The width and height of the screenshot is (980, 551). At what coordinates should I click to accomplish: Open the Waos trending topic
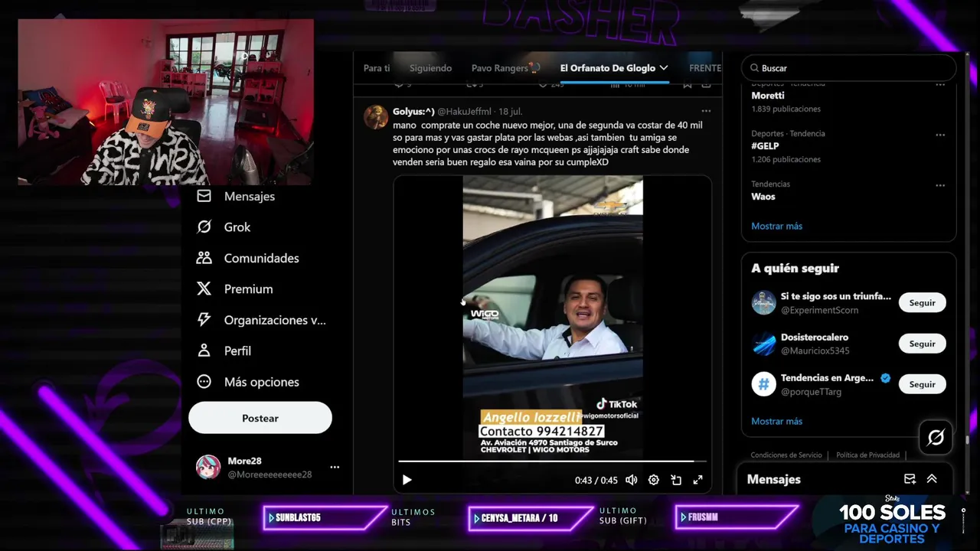763,197
